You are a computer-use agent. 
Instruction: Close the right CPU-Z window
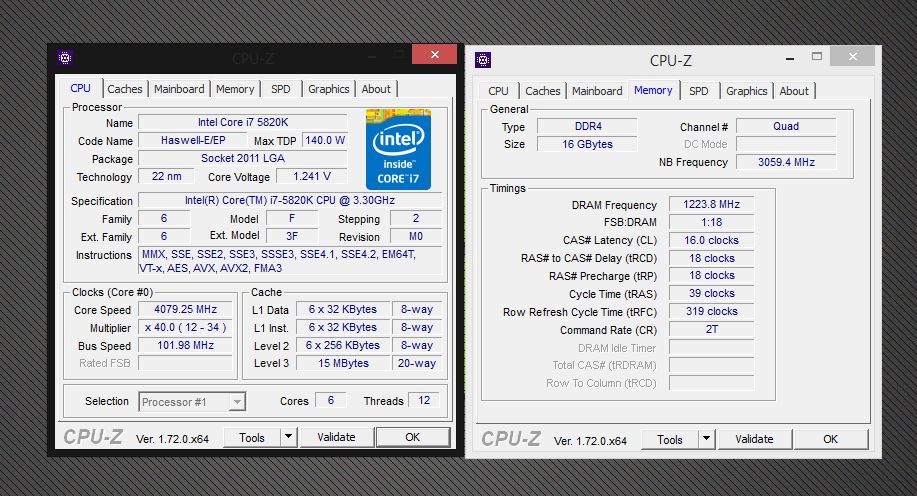coord(853,56)
